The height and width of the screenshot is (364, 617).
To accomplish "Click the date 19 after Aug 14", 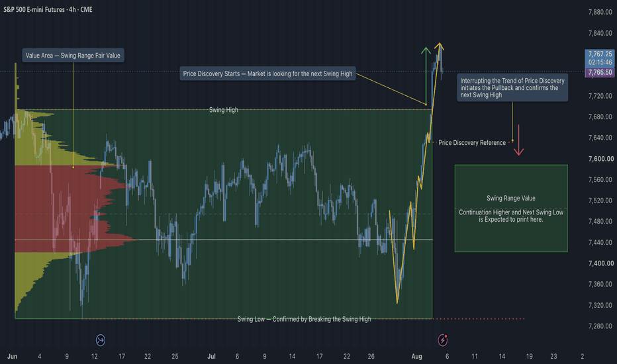I will coord(529,356).
